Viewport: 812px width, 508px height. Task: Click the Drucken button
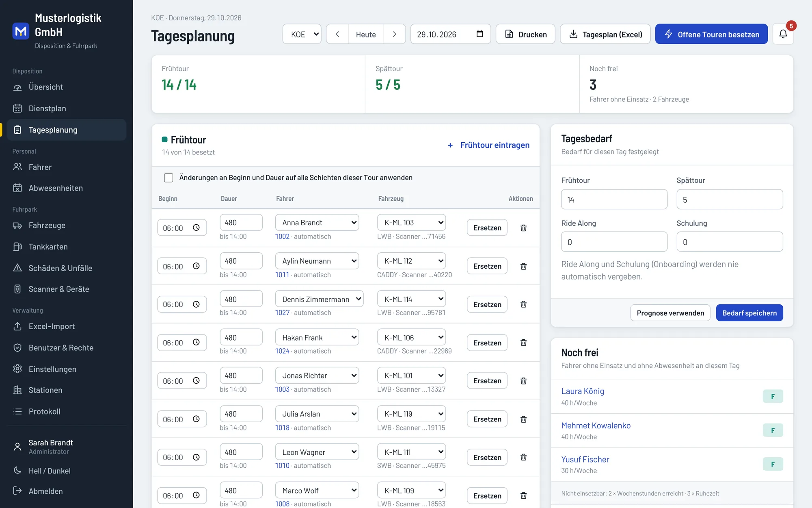coord(525,34)
